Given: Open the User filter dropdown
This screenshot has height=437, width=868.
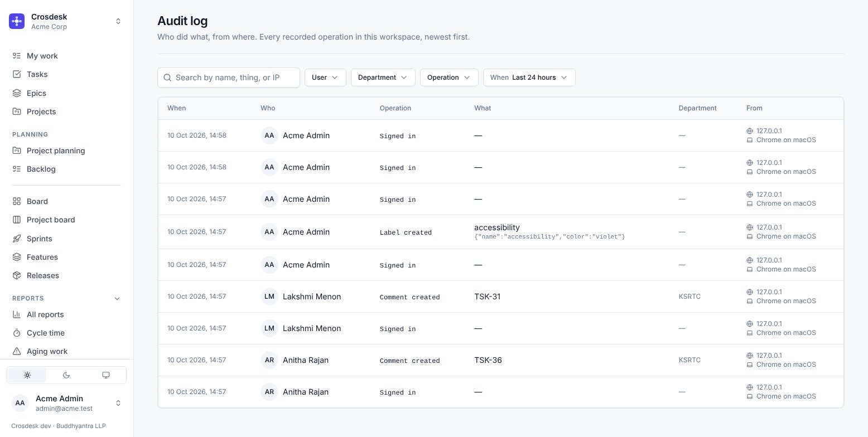Looking at the screenshot, I should pos(325,77).
